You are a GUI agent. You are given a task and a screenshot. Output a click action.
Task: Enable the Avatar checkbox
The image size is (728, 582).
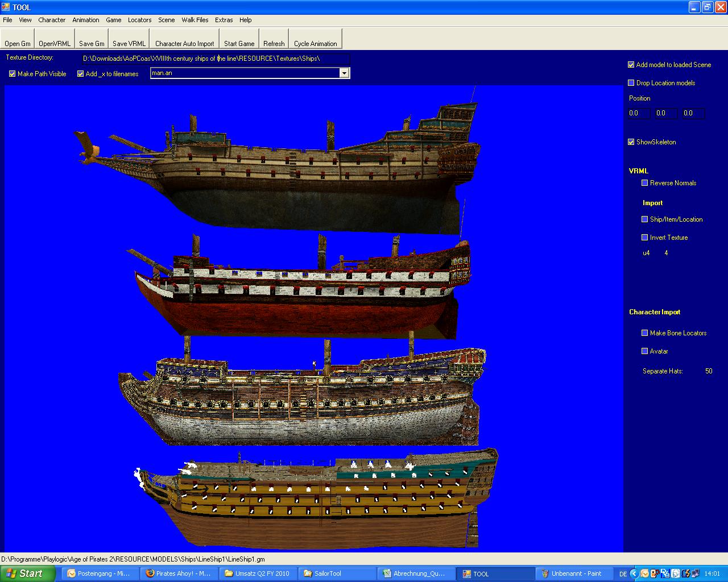[x=645, y=351]
